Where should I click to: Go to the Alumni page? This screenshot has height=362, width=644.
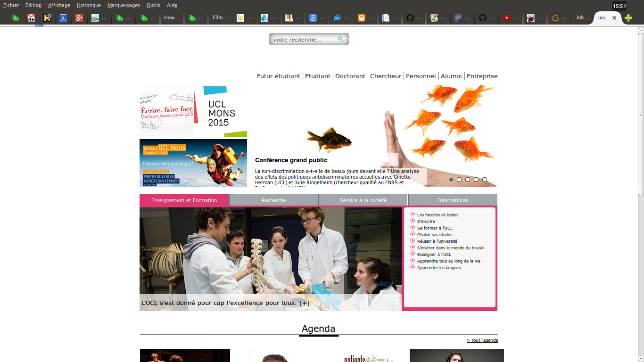pyautogui.click(x=451, y=76)
